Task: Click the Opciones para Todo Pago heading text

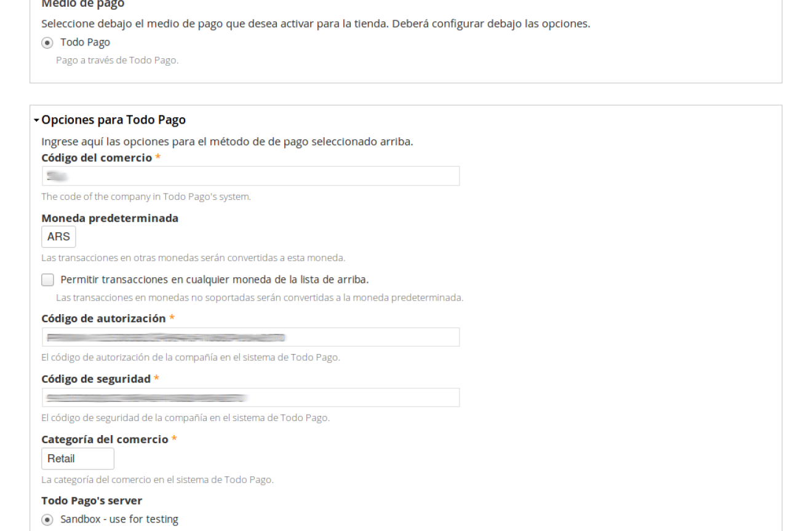Action: pyautogui.click(x=114, y=120)
